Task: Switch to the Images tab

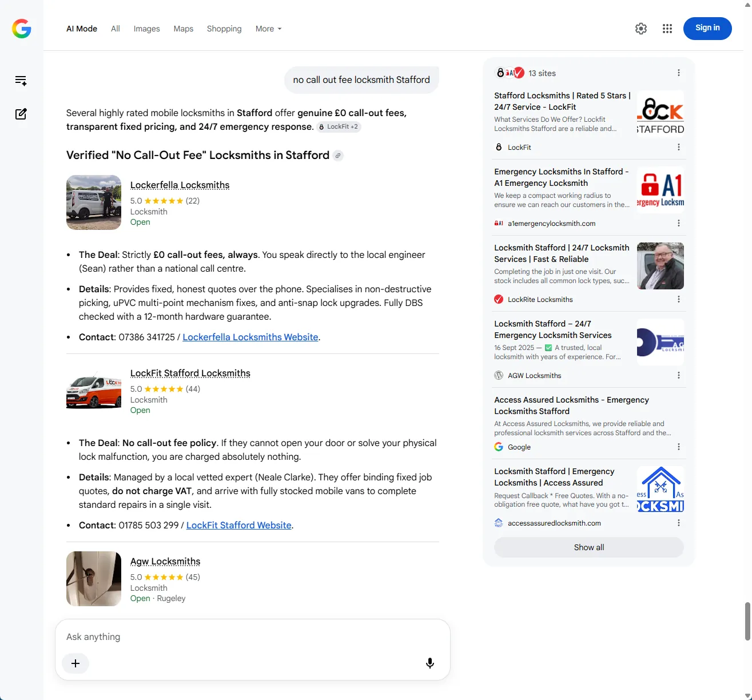Action: pyautogui.click(x=147, y=29)
